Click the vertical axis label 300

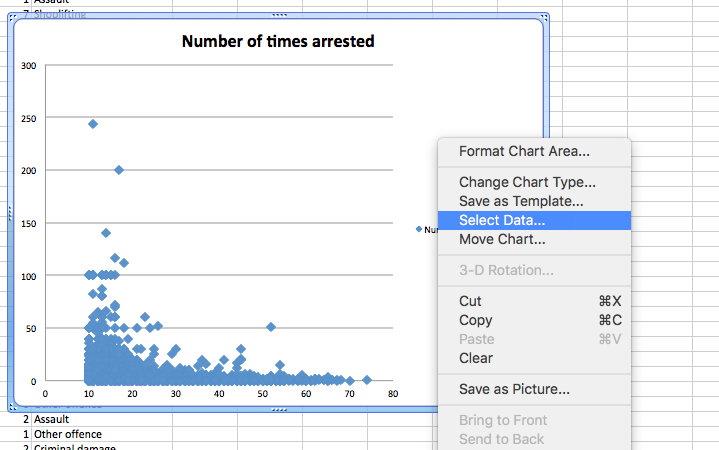[x=27, y=66]
